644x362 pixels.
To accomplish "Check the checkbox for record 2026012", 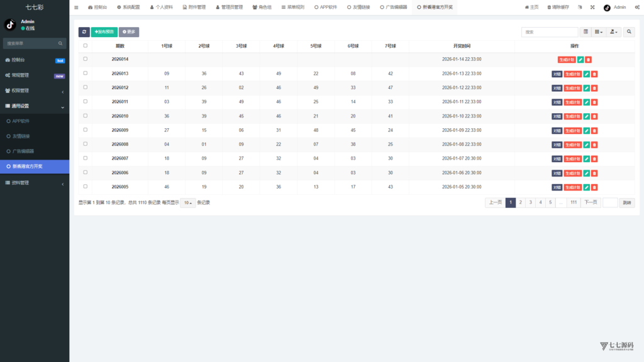I will tap(85, 87).
